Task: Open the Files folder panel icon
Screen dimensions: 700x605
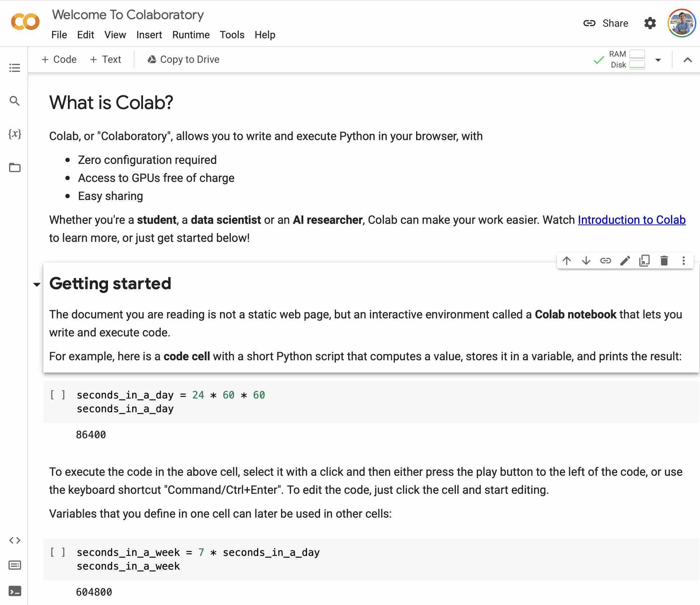Action: coord(14,167)
